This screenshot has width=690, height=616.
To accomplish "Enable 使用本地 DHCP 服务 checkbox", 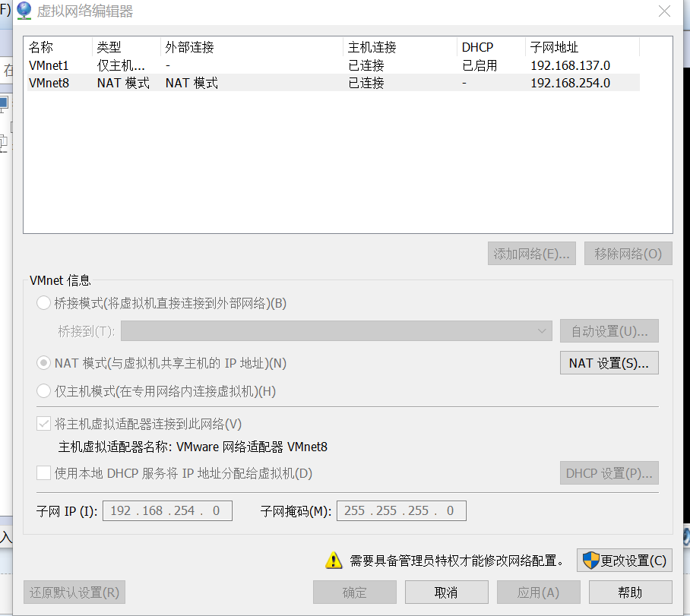I will coord(43,473).
